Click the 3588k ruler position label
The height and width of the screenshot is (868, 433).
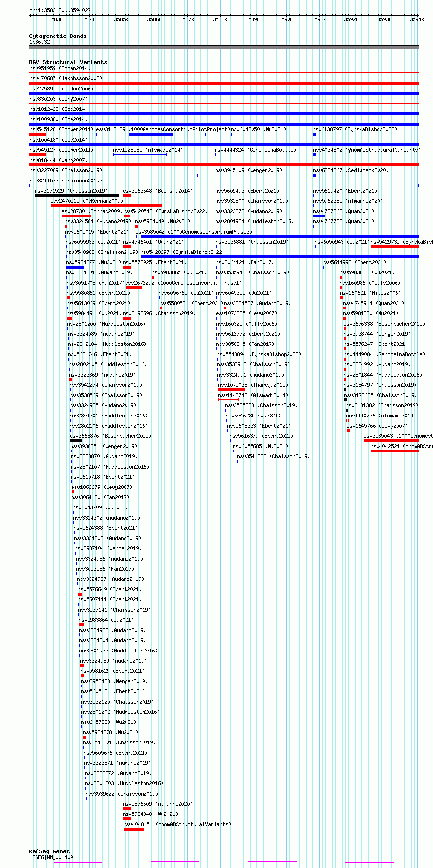point(220,19)
